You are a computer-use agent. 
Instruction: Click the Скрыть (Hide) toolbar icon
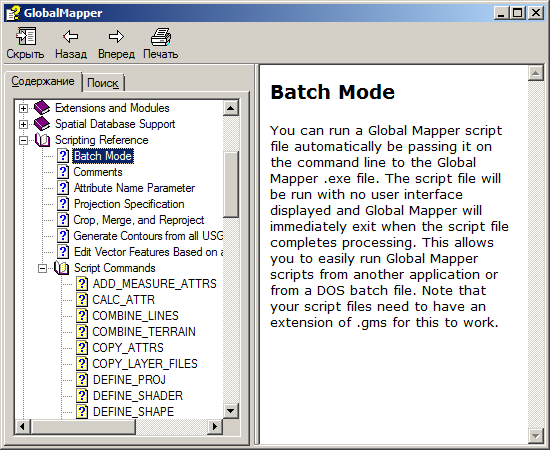26,36
